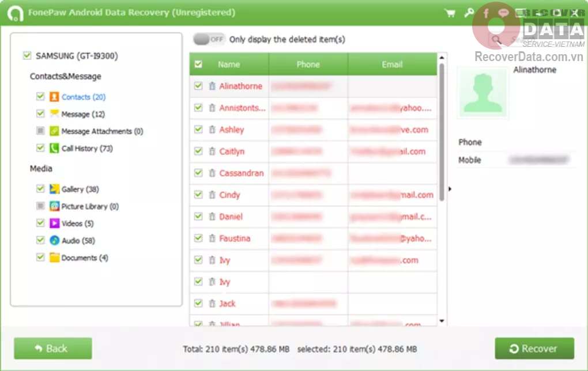Image resolution: width=588 pixels, height=371 pixels.
Task: Uncheck the Jack row checkbox
Action: 198,303
